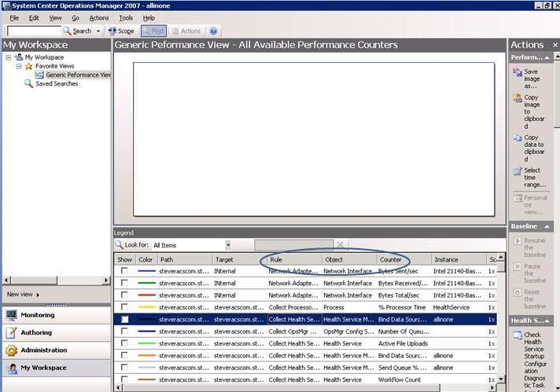The image size is (560, 392).
Task: Check Show box for Bytes Sent/sec row
Action: coord(124,271)
